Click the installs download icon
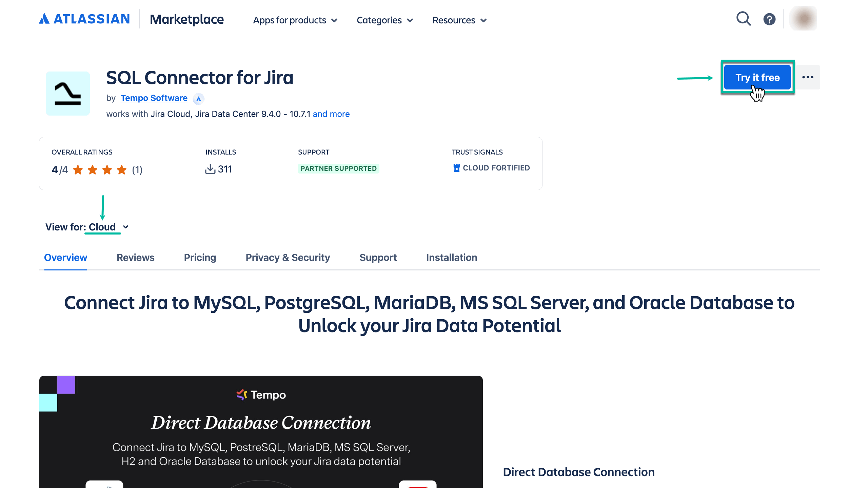The width and height of the screenshot is (868, 488). pyautogui.click(x=211, y=169)
